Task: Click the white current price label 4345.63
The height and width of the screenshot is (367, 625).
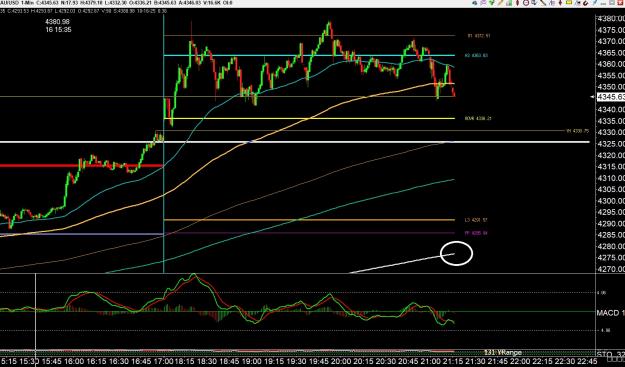Action: [x=611, y=97]
